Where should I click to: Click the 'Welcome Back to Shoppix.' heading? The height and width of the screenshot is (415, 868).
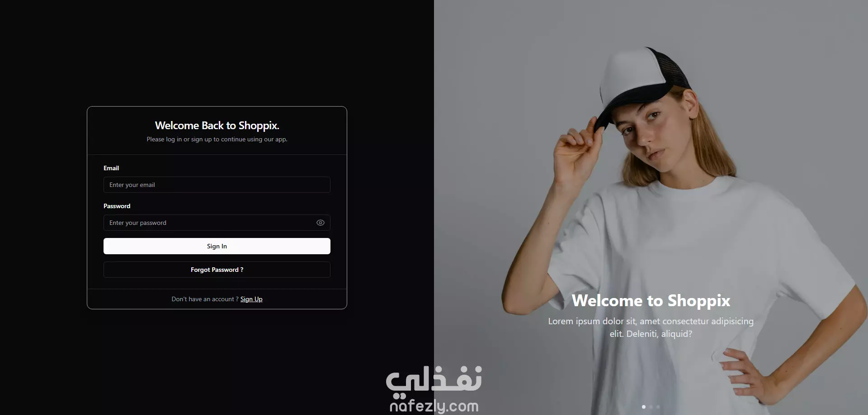pos(217,126)
